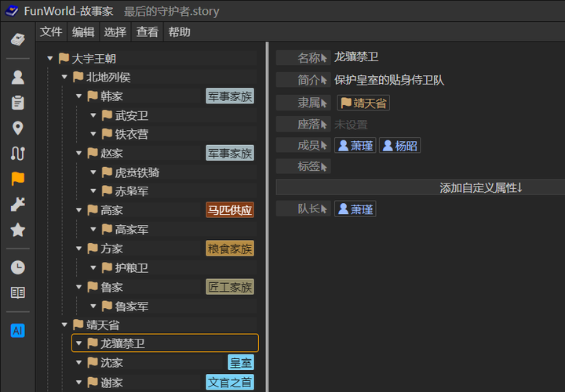Select 虎贲铁骑 in the faction tree
565x392 pixels.
[137, 172]
